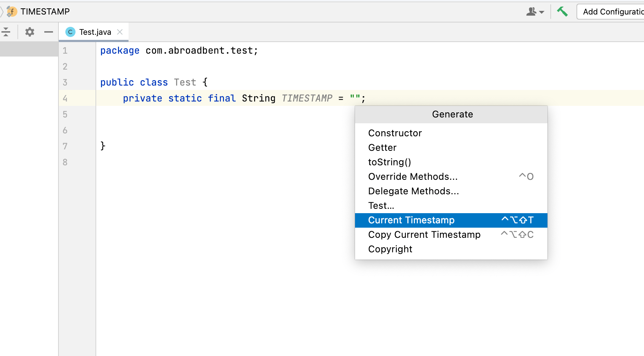Select Constructor from Generate menu
Image resolution: width=644 pixels, height=356 pixels.
(395, 133)
